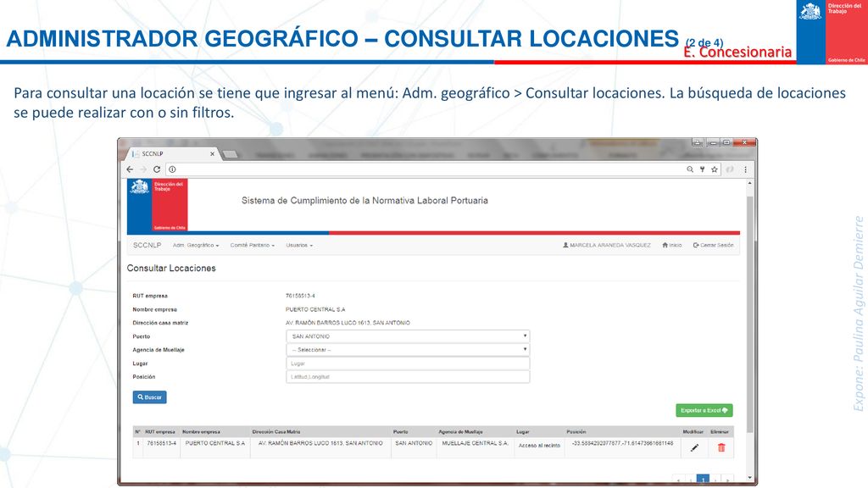This screenshot has height=488, width=868.
Task: Click the page vertical scrollbar
Action: 750,314
